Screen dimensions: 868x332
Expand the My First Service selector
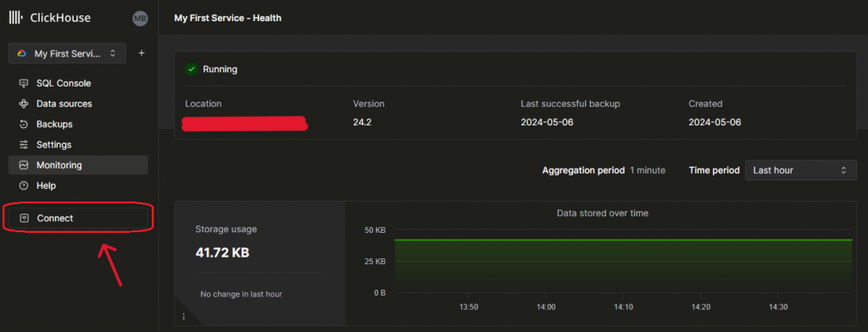67,53
